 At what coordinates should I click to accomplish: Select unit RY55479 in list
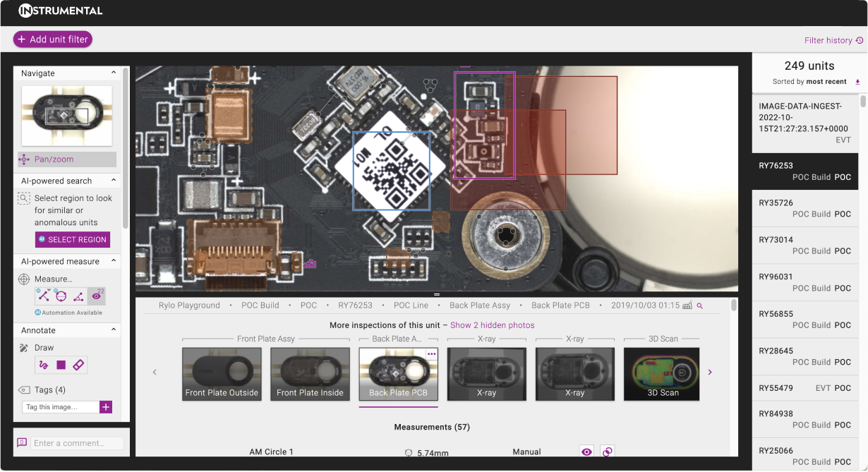(x=804, y=388)
